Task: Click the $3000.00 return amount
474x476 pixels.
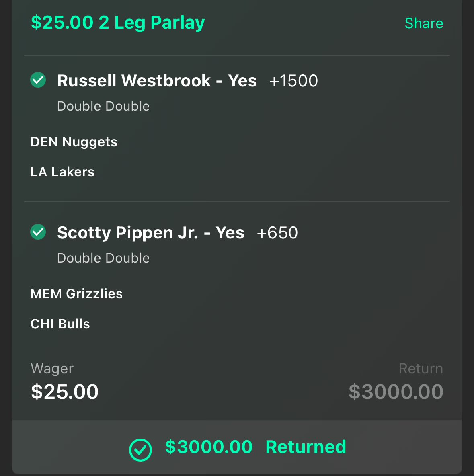Action: click(396, 392)
